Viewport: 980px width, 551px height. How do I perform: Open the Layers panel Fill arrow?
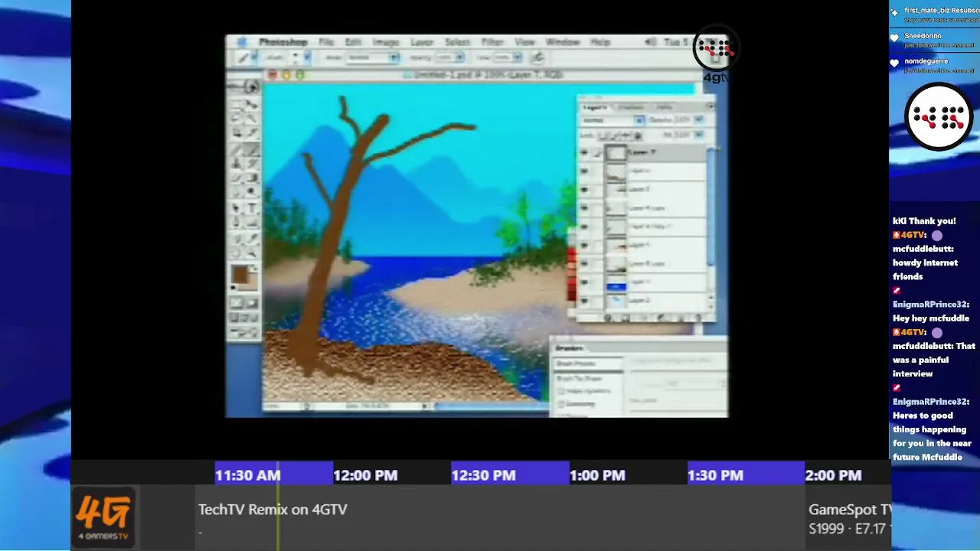[698, 135]
